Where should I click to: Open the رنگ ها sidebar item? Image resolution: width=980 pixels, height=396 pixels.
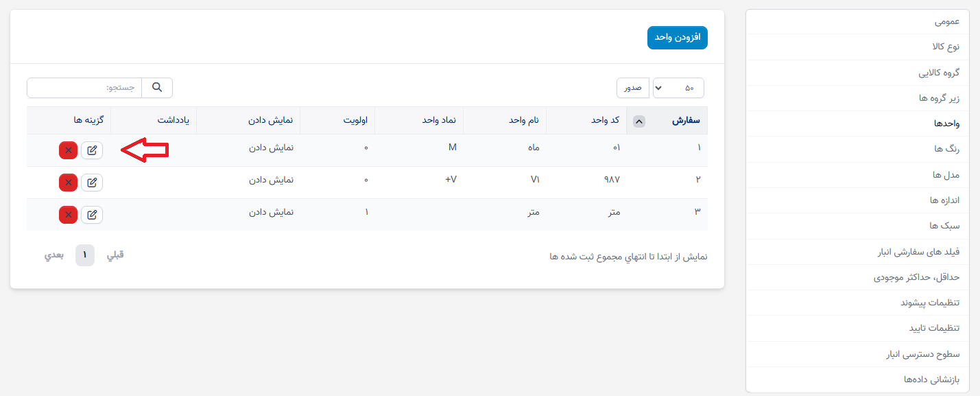pyautogui.click(x=857, y=149)
